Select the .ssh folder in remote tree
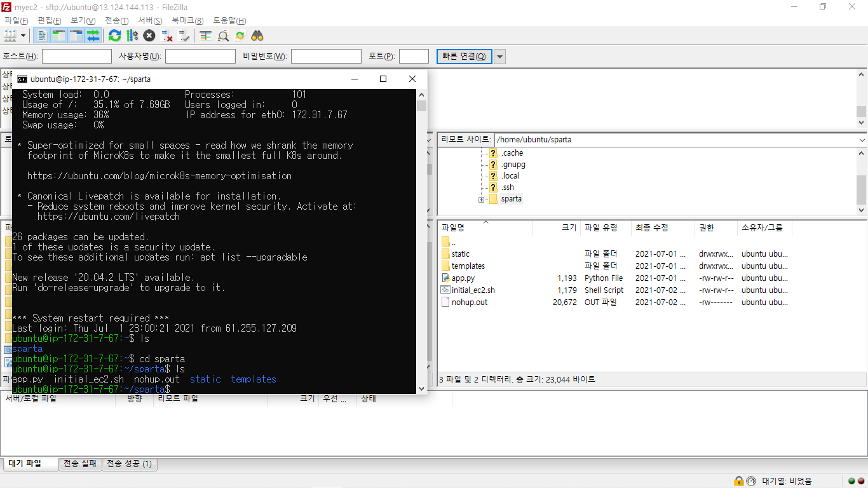Screen dimensions: 868x488 (508, 187)
